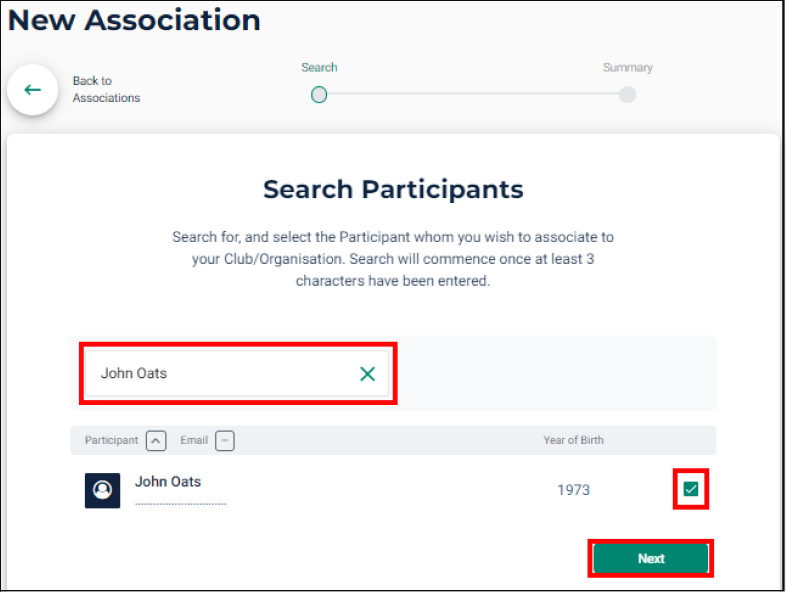Click the Year of Birth header

573,440
